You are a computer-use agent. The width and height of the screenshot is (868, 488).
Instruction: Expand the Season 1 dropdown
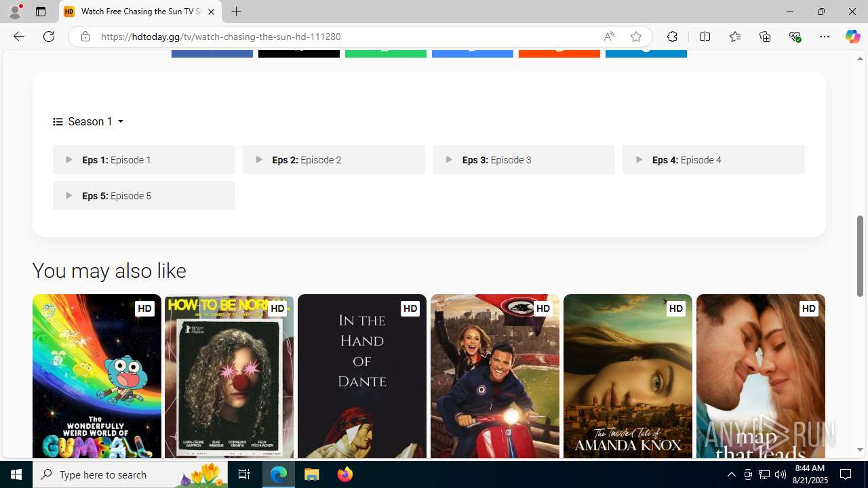(88, 121)
